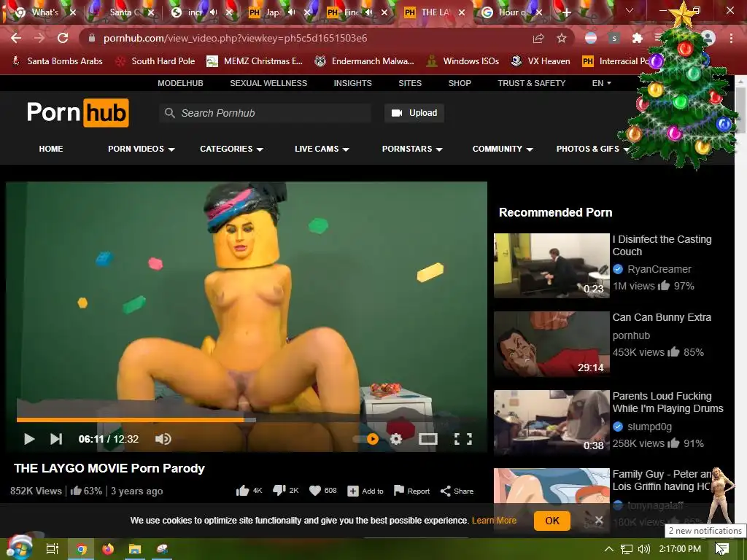Open a new browser tab
The width and height of the screenshot is (747, 560).
[566, 12]
